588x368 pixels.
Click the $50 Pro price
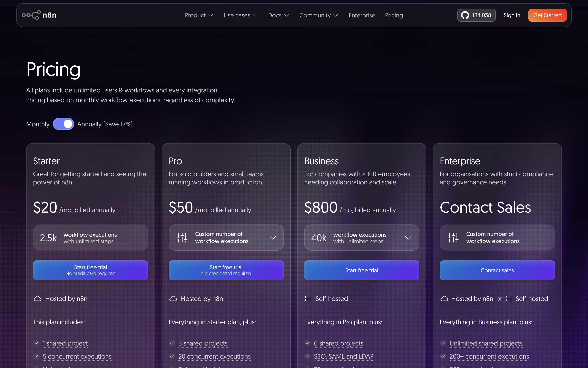[x=181, y=207]
